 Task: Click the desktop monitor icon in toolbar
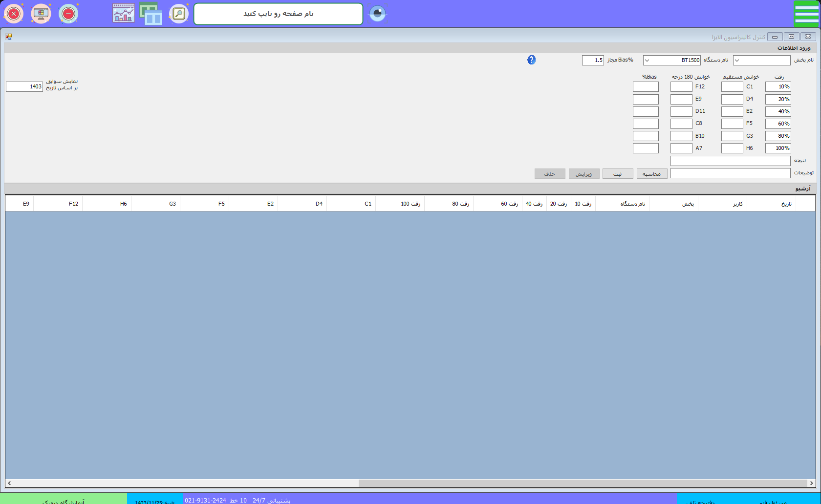(x=41, y=14)
